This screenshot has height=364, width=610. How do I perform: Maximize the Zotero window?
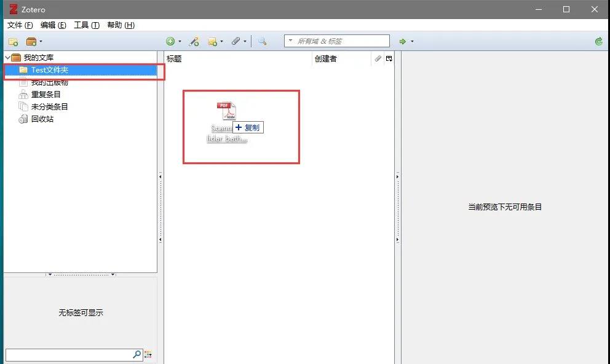point(566,9)
